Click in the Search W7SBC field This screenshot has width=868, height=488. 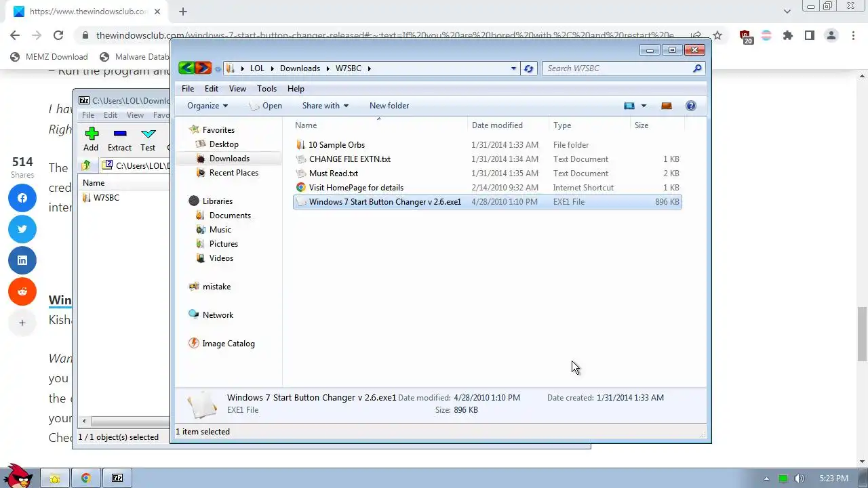point(617,68)
